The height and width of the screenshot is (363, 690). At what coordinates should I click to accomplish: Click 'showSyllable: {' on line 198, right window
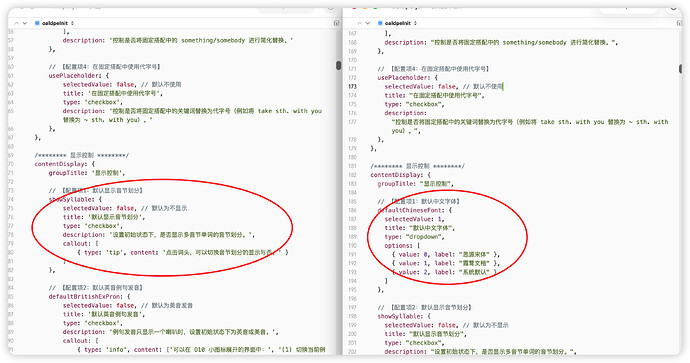pos(404,316)
